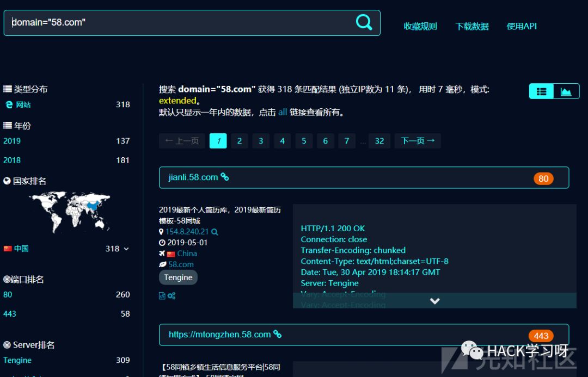
Task: Select page 2 in pagination
Action: pos(240,141)
